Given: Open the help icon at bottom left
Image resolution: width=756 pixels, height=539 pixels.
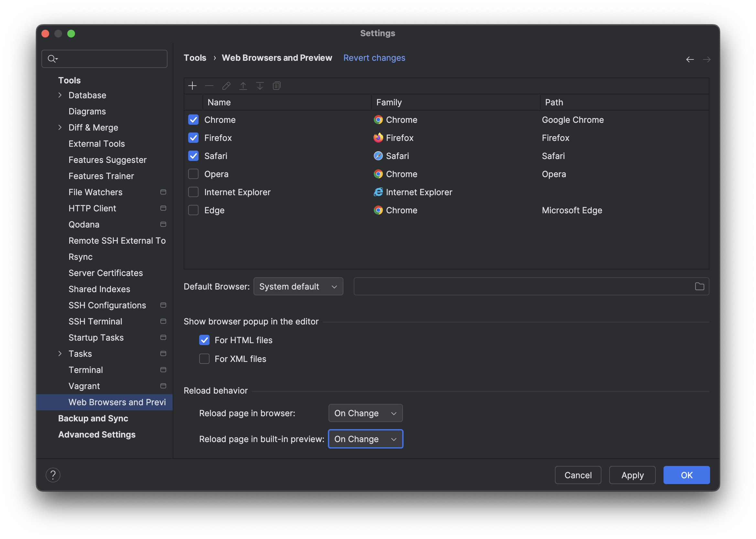Looking at the screenshot, I should point(53,475).
